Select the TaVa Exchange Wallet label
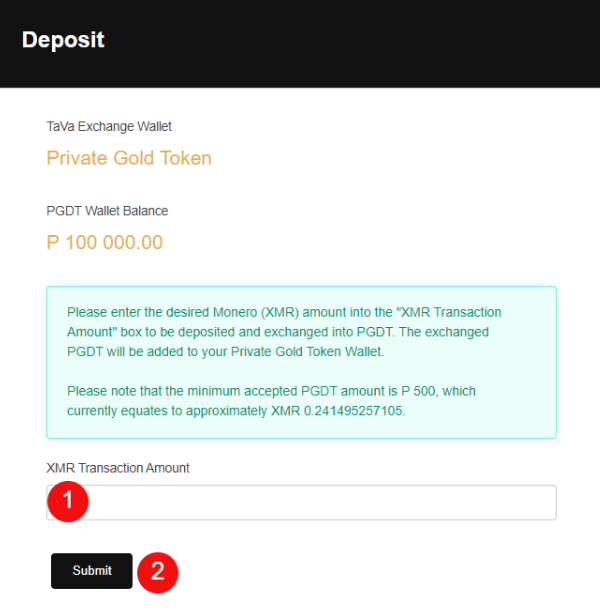 (x=109, y=127)
